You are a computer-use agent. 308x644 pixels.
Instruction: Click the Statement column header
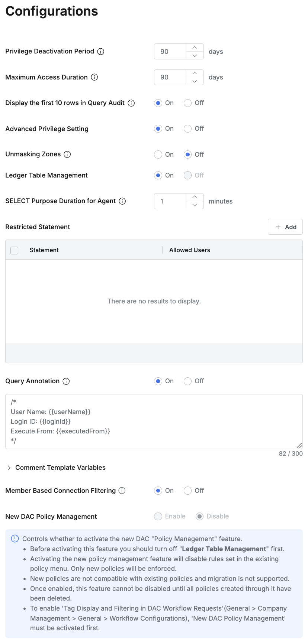pyautogui.click(x=44, y=250)
